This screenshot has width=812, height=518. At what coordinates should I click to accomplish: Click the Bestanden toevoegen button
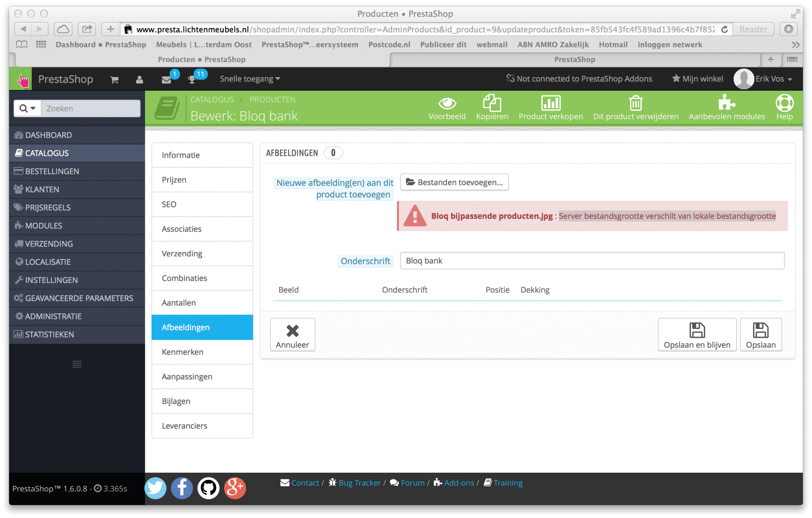[x=454, y=182]
